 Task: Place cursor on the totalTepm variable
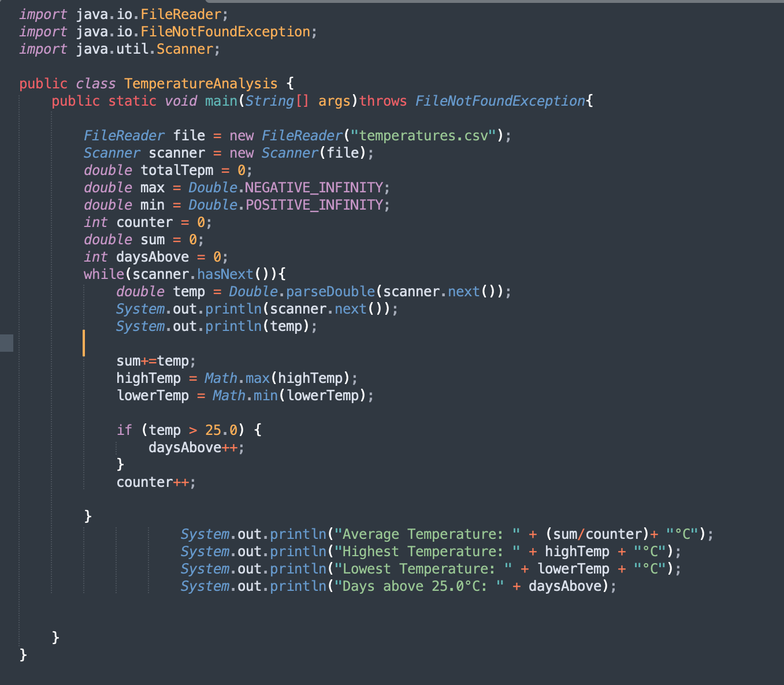click(x=177, y=170)
